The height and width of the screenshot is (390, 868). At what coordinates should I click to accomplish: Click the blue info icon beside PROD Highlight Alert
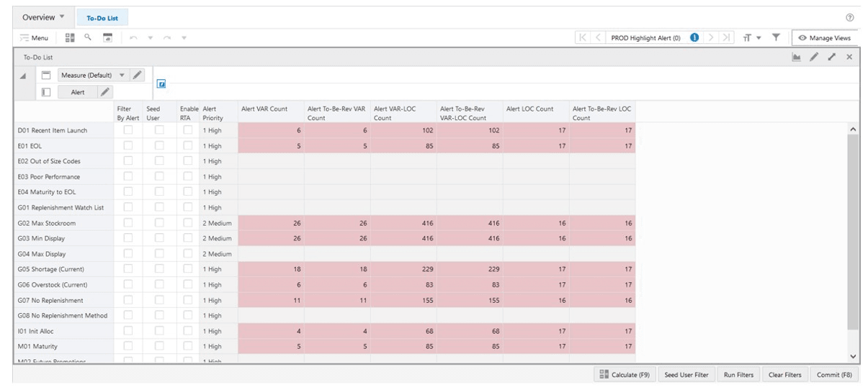[695, 37]
